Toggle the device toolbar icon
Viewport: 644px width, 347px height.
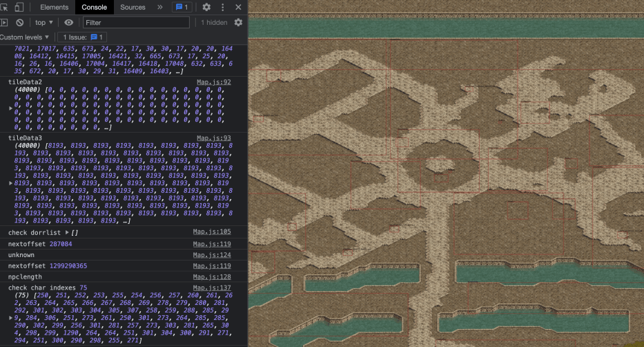(x=19, y=7)
